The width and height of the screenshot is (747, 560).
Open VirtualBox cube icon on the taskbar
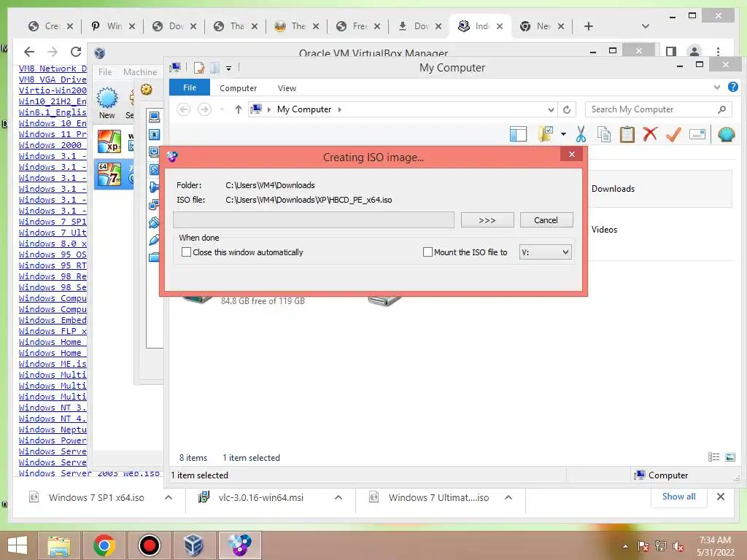pyautogui.click(x=193, y=545)
